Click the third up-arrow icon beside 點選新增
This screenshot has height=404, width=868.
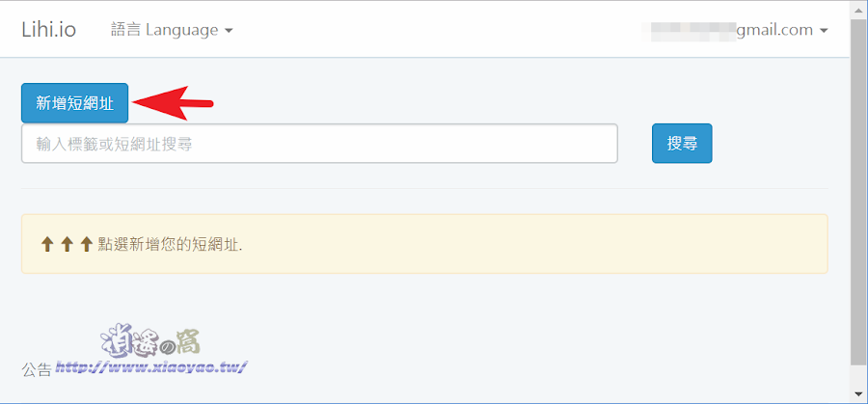click(86, 244)
